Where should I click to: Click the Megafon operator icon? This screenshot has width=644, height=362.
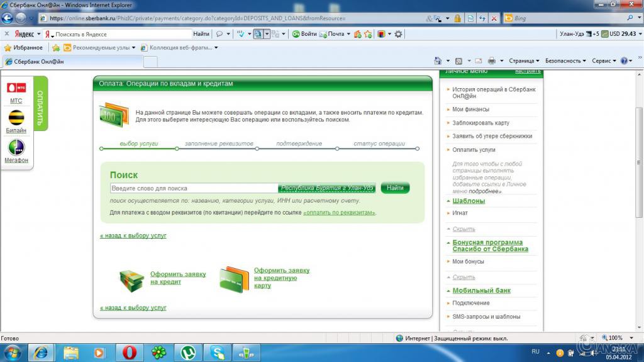(16, 147)
